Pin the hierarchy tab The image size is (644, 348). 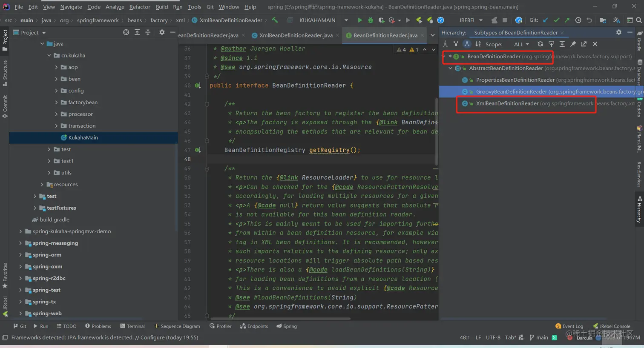[x=573, y=44]
